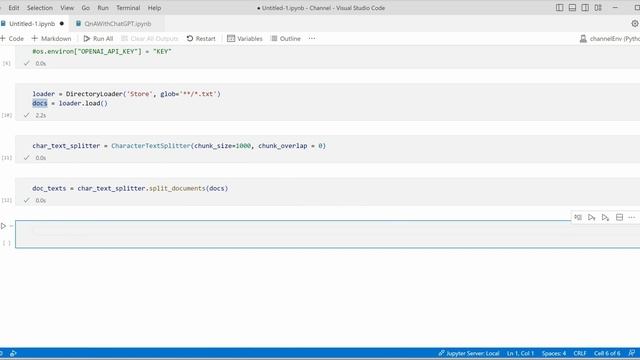Click Run All in notebook toolbar
The image size is (640, 360).
point(98,38)
